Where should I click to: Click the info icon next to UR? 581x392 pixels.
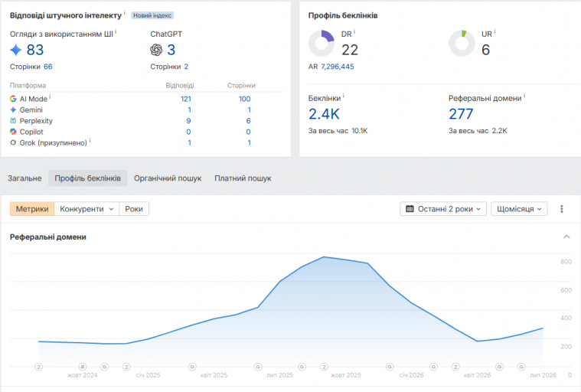tap(495, 32)
